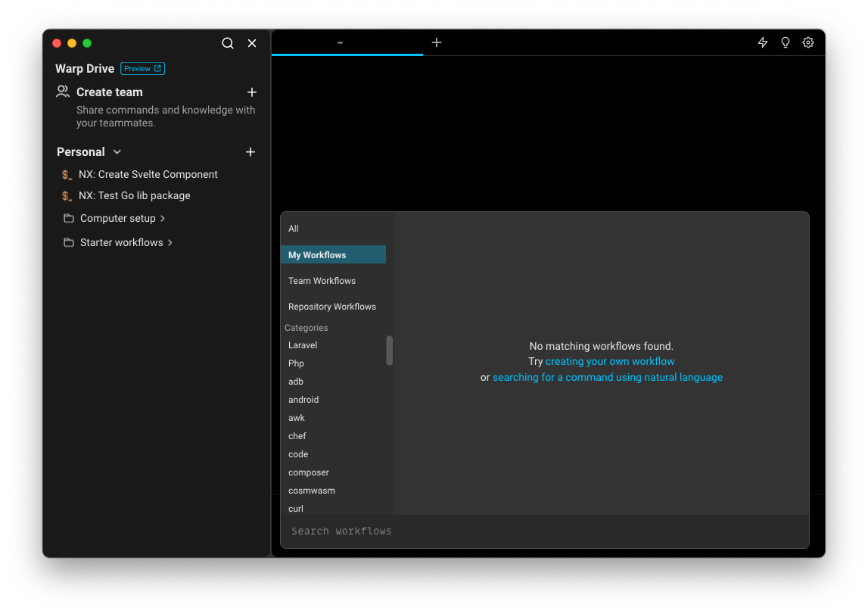The height and width of the screenshot is (614, 868).
Task: Collapse the Personal section chevron
Action: (117, 151)
